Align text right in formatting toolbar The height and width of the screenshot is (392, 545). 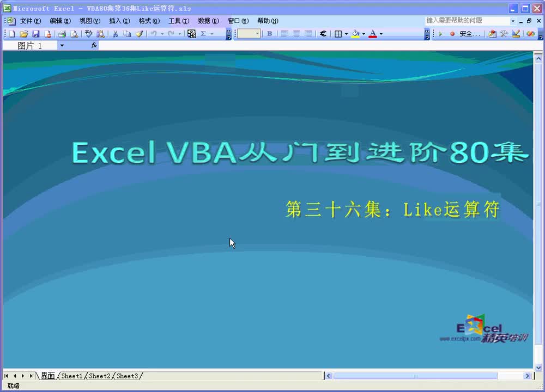coord(308,34)
